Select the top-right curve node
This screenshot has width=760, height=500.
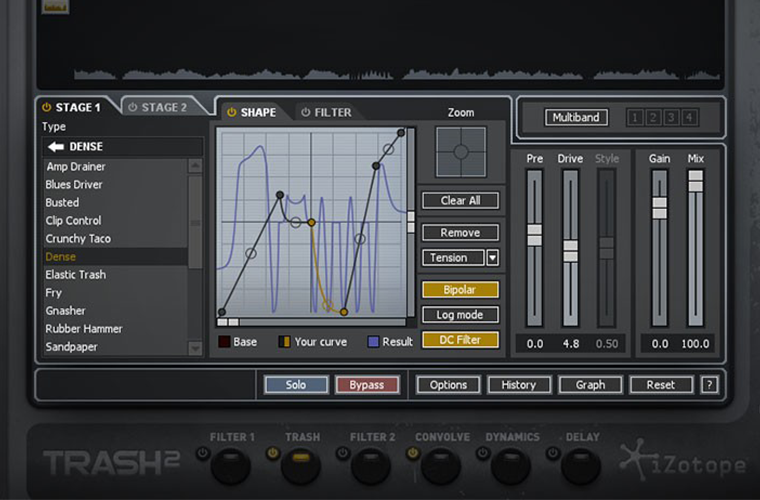pyautogui.click(x=401, y=133)
